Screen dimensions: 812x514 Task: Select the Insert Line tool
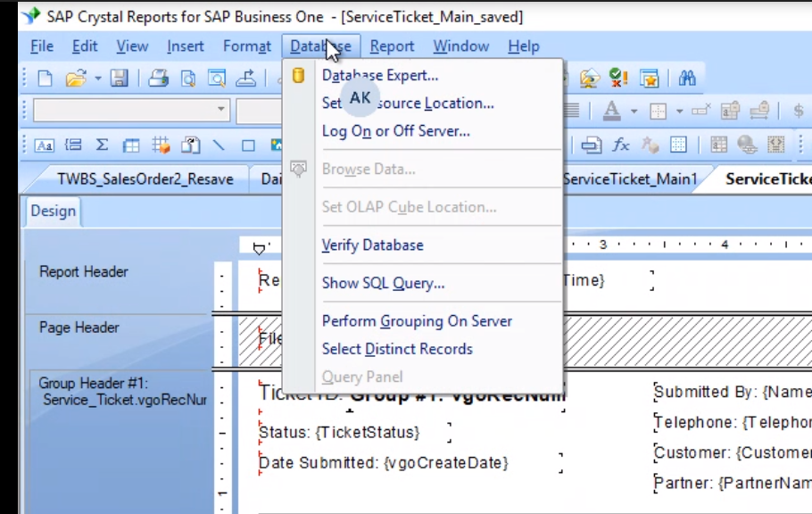coord(219,145)
